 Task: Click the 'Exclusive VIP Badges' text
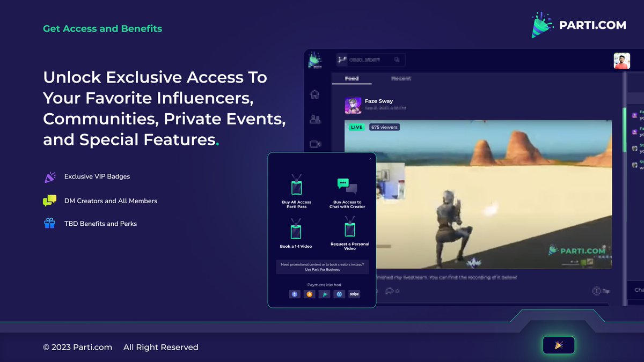(x=97, y=176)
